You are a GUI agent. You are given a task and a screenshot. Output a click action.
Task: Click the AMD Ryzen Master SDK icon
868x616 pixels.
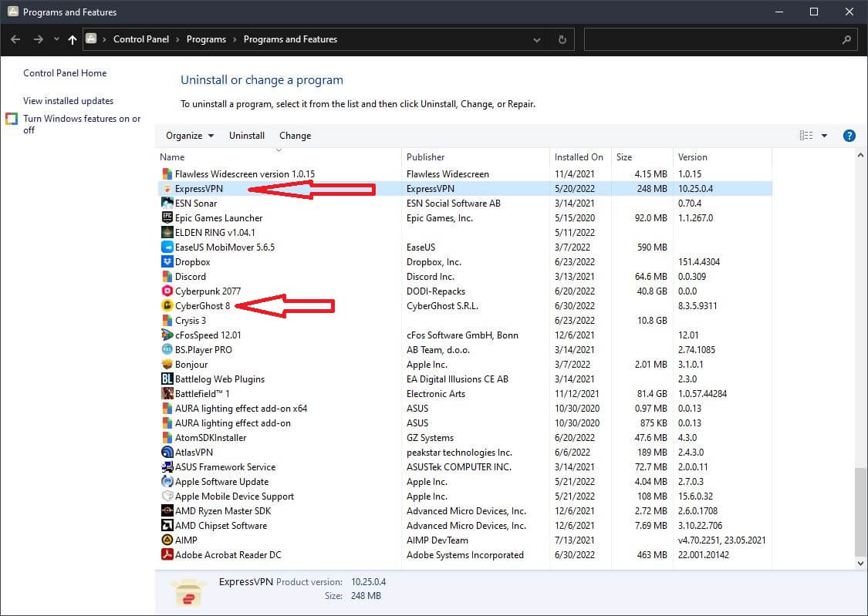point(167,511)
